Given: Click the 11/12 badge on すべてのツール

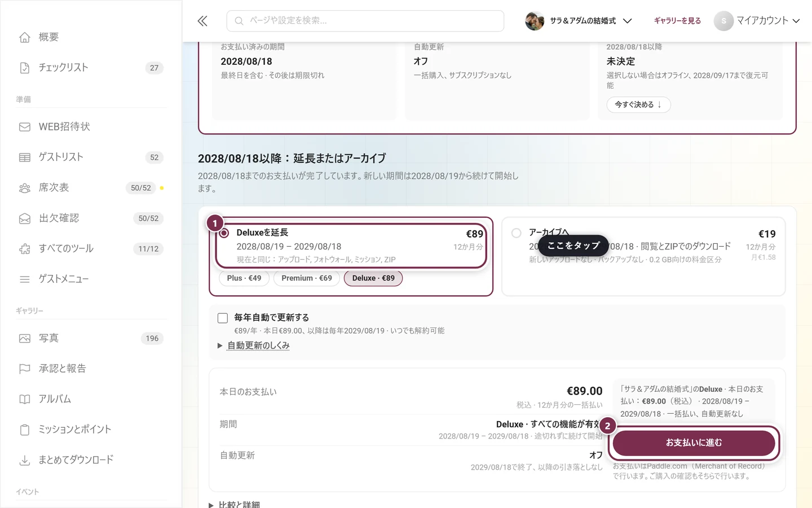Looking at the screenshot, I should pyautogui.click(x=148, y=249).
